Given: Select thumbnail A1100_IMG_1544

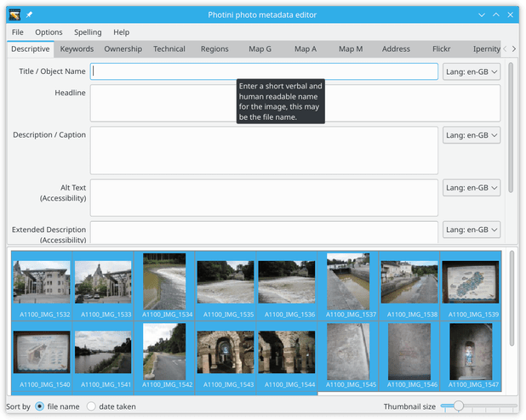Looking at the screenshot, I should 287,356.
